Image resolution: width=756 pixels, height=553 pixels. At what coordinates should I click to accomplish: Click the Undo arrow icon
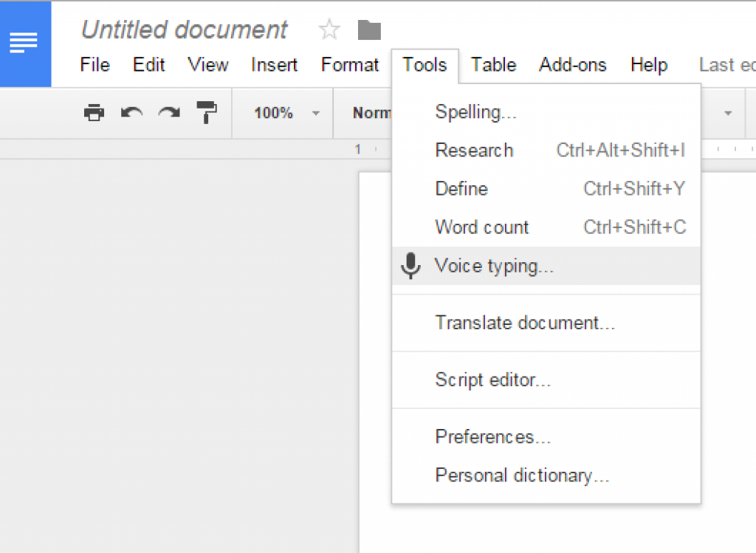pos(131,113)
